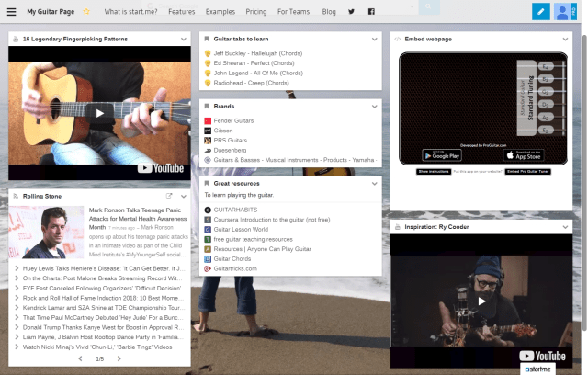Viewport: 588px width, 375px height.
Task: Click the Gibson favicon
Action: tap(208, 131)
